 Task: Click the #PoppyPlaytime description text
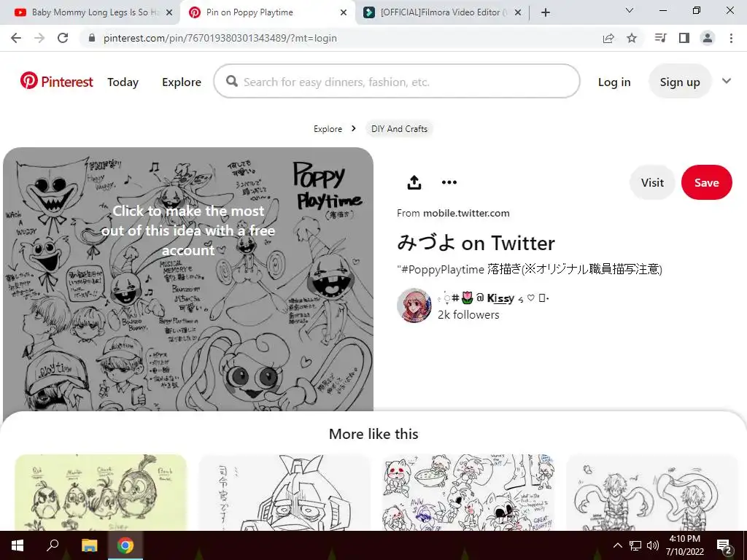click(530, 270)
